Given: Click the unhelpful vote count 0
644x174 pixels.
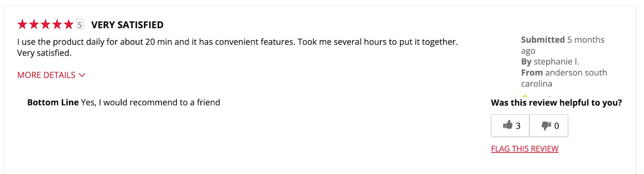Looking at the screenshot, I should click(x=557, y=126).
